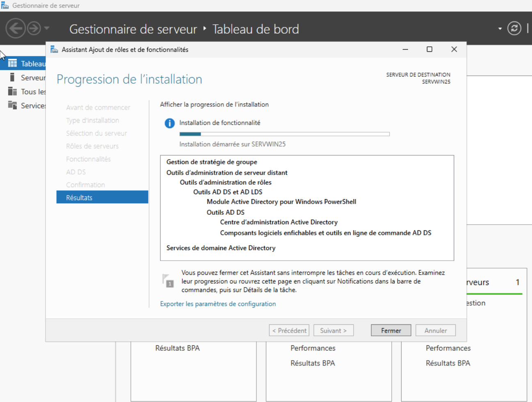Image resolution: width=532 pixels, height=402 pixels.
Task: Click the blue information icon
Action: tap(169, 123)
